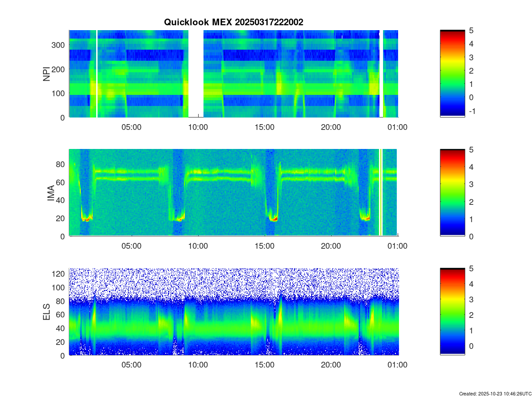The height and width of the screenshot is (399, 532).
Task: Click the Created timestamp text at bottom right
Action: (x=495, y=394)
